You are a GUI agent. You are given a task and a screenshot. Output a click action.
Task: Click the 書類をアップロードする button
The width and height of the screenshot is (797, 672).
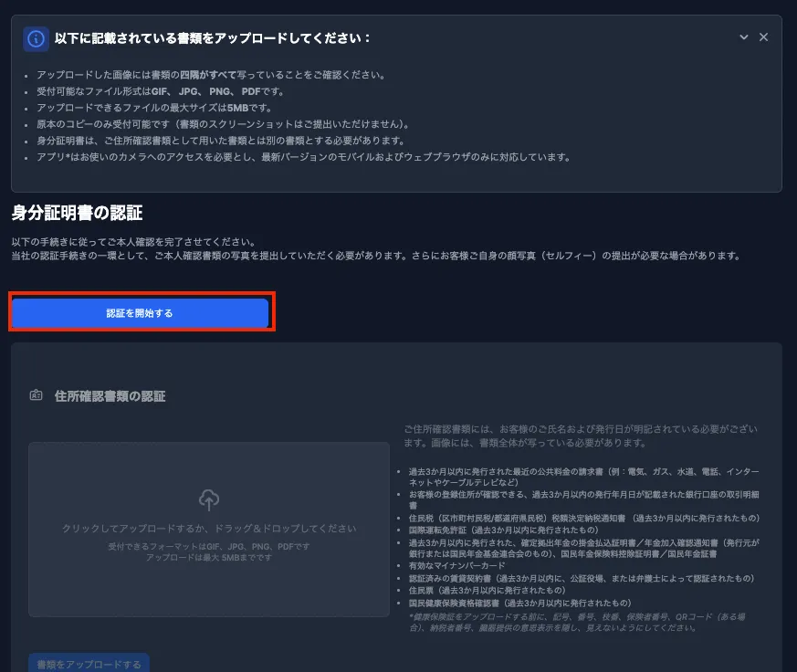[89, 665]
